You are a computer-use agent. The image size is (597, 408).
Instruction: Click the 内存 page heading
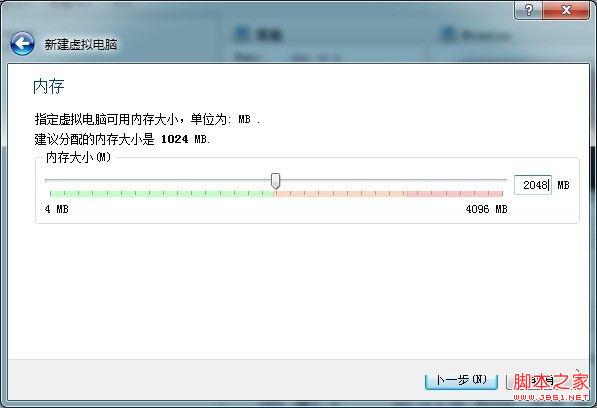pos(49,87)
